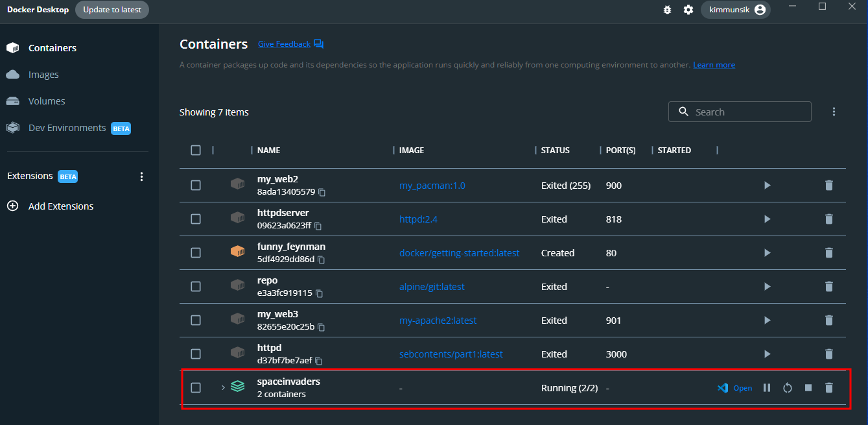
Task: Start the funny_feynman container
Action: click(767, 253)
